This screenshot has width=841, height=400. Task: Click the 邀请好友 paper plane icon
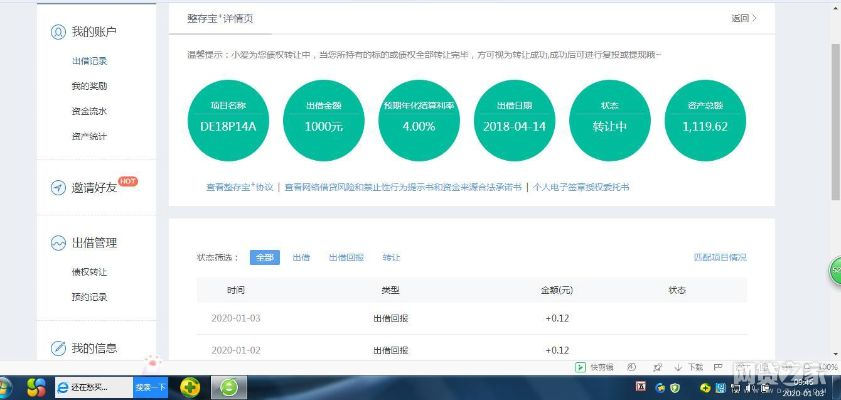(58, 188)
